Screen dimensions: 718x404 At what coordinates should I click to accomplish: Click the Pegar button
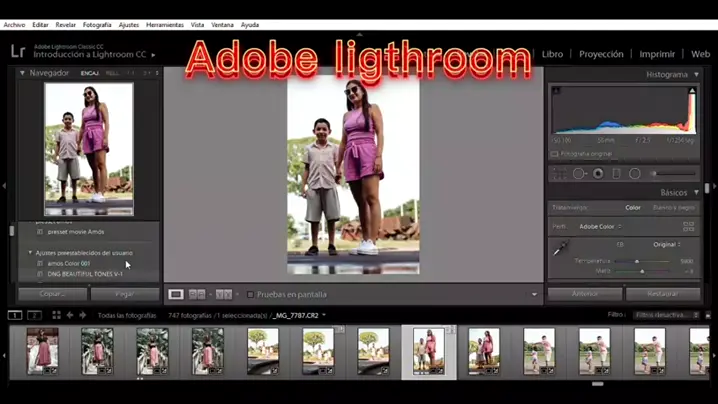tap(125, 294)
